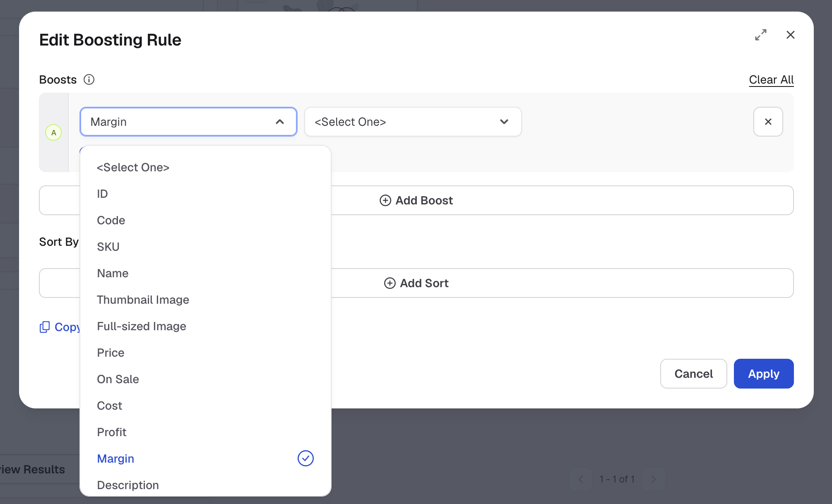The width and height of the screenshot is (832, 504).
Task: Click the green A rule badge
Action: coord(53,132)
